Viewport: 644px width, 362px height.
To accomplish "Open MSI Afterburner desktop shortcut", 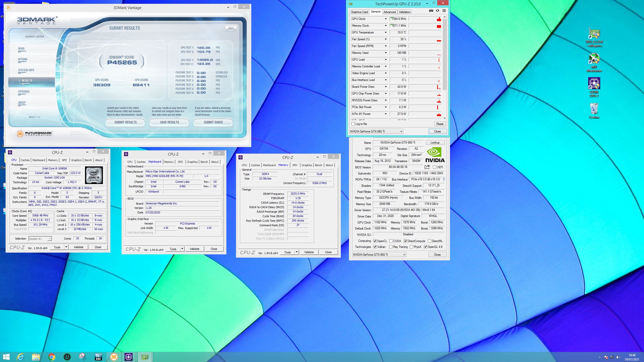I will (594, 62).
